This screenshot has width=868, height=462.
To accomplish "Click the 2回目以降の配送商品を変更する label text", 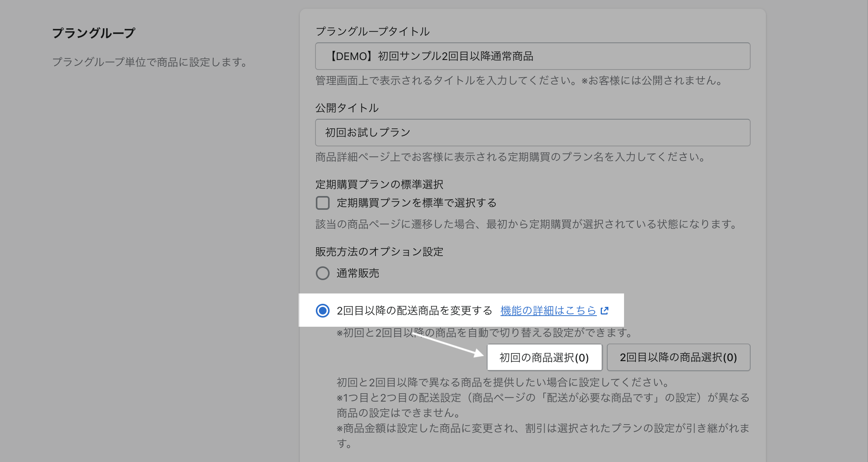I will pyautogui.click(x=414, y=311).
